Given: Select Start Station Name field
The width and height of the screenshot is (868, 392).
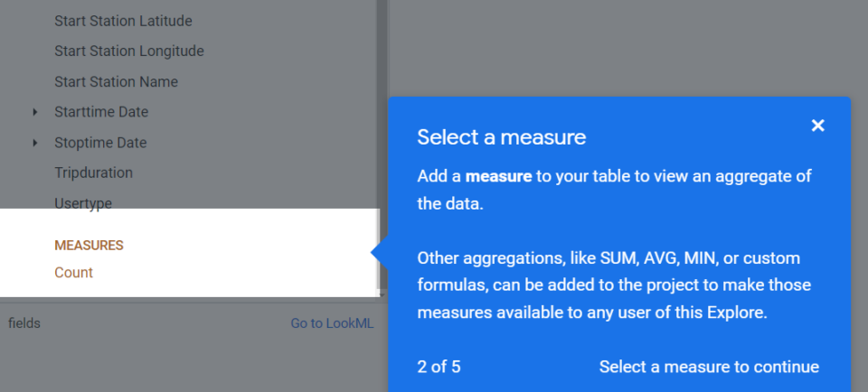Looking at the screenshot, I should pyautogui.click(x=116, y=81).
